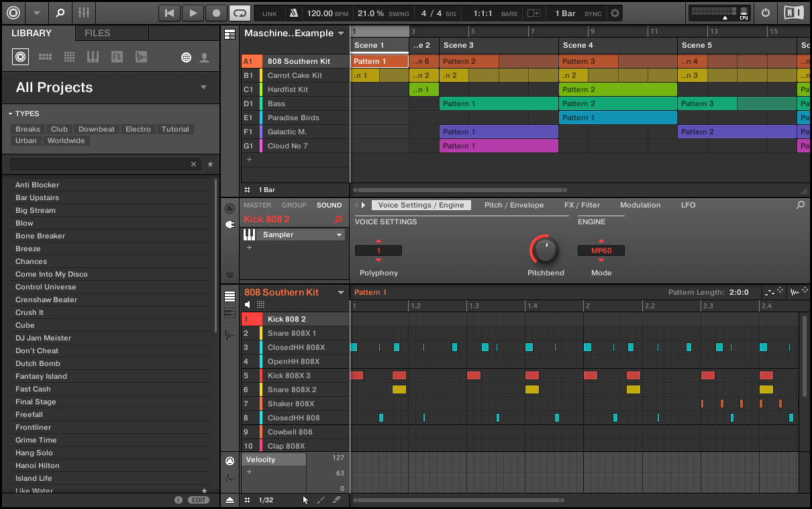Toggle the browser magnifier button in header
The image size is (812, 509).
[60, 13]
